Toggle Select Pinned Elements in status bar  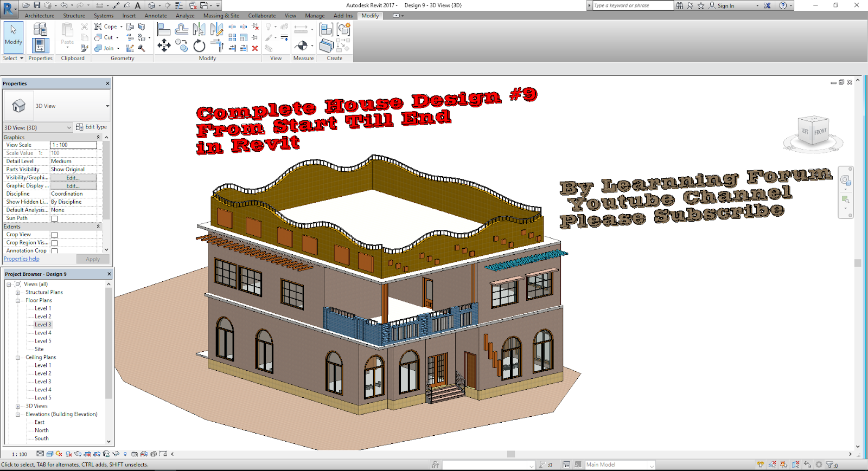pyautogui.click(x=784, y=465)
